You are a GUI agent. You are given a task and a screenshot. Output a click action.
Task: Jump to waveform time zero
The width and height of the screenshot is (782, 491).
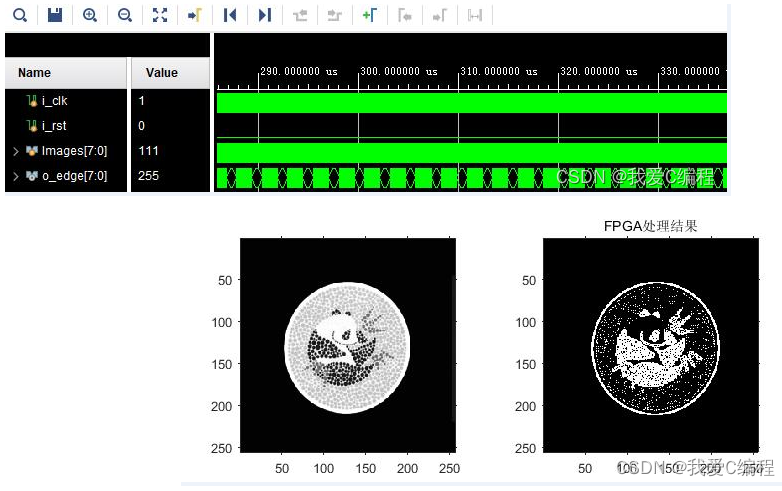pyautogui.click(x=230, y=15)
